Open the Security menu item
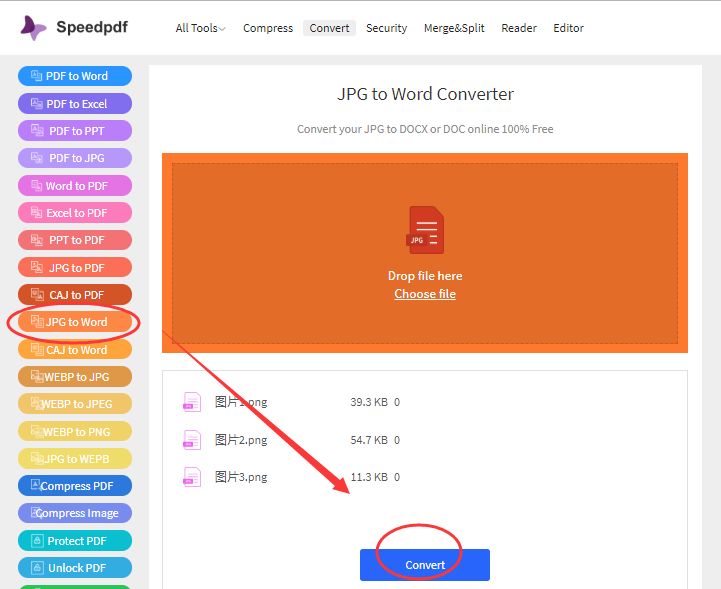721x589 pixels. (386, 28)
